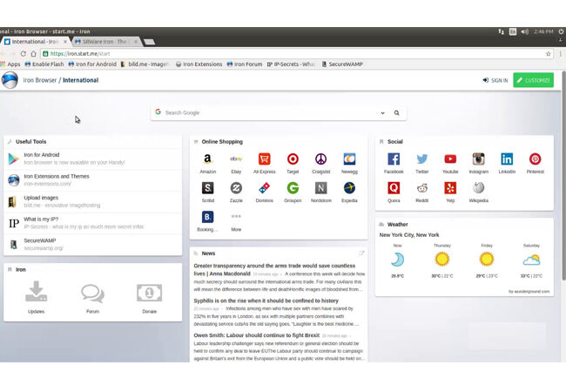Open the Pinterest icon
566x392 pixels.
pyautogui.click(x=535, y=159)
